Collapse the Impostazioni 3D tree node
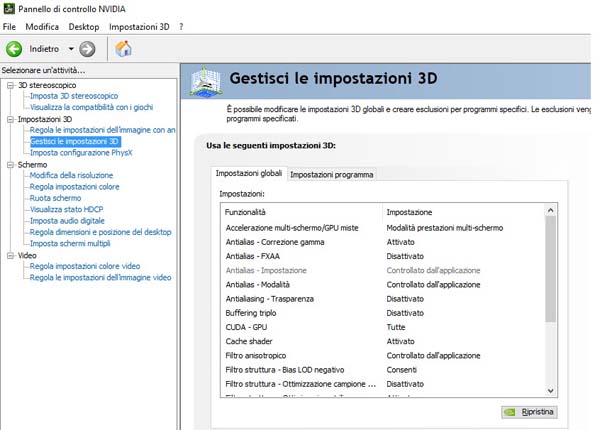600x430 pixels. (x=10, y=119)
